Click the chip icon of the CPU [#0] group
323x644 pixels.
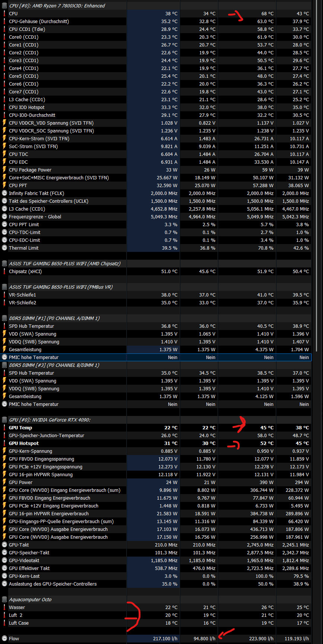coord(4,6)
